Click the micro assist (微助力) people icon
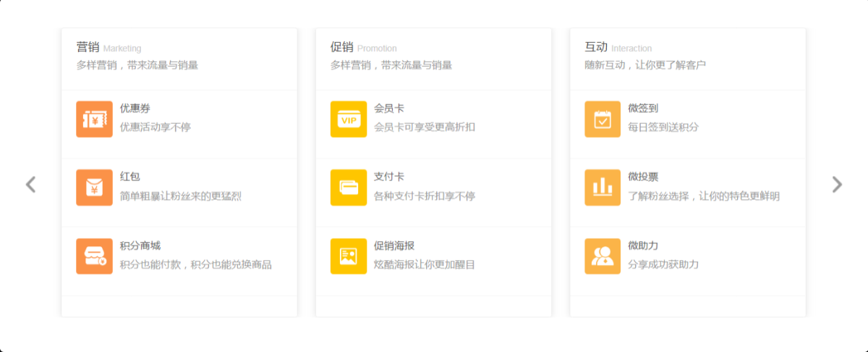 coord(603,256)
